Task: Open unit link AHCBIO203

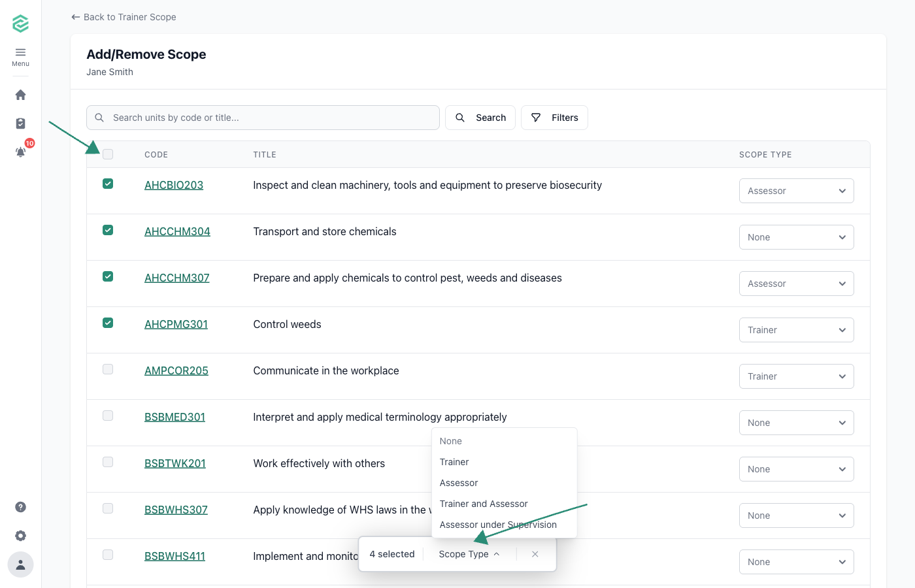Action: 174,185
